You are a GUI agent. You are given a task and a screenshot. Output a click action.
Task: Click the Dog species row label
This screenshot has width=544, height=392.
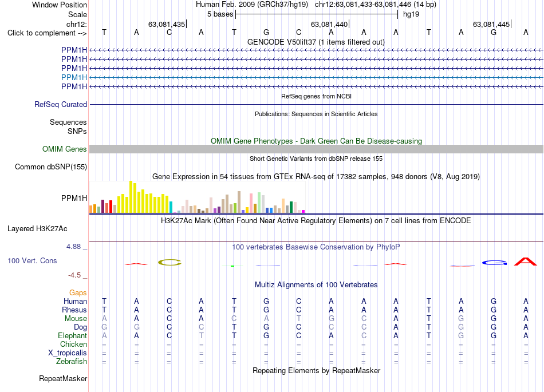coord(80,327)
